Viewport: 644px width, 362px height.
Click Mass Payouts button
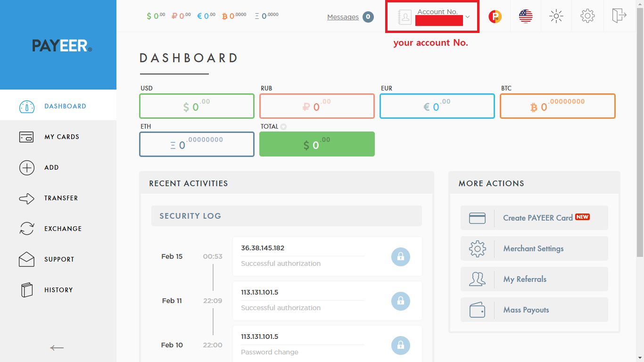(x=534, y=310)
